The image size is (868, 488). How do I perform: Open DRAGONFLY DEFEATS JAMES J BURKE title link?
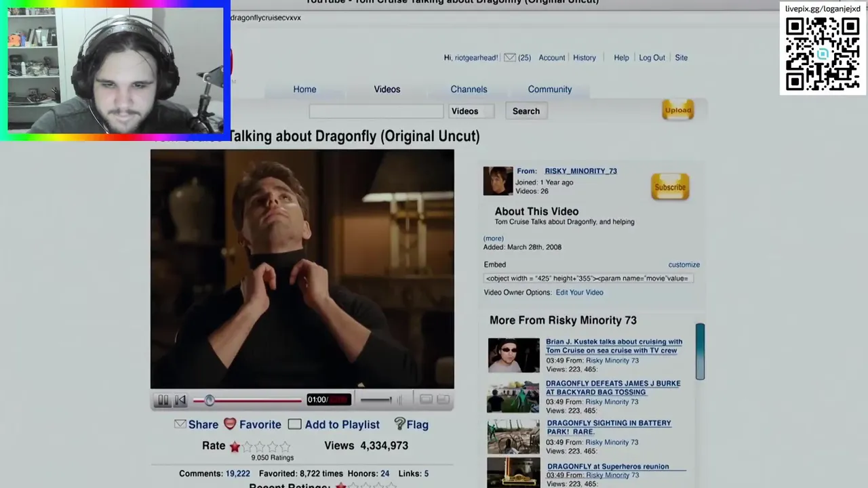pos(613,388)
